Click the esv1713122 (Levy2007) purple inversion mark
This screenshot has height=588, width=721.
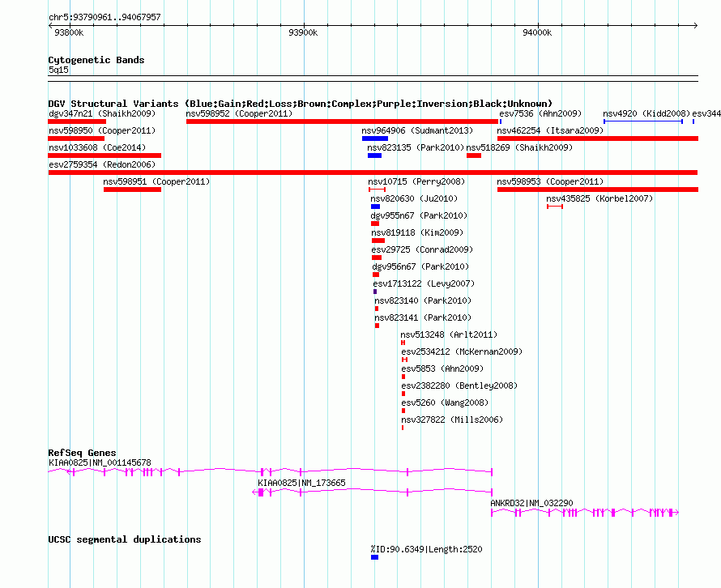(375, 292)
